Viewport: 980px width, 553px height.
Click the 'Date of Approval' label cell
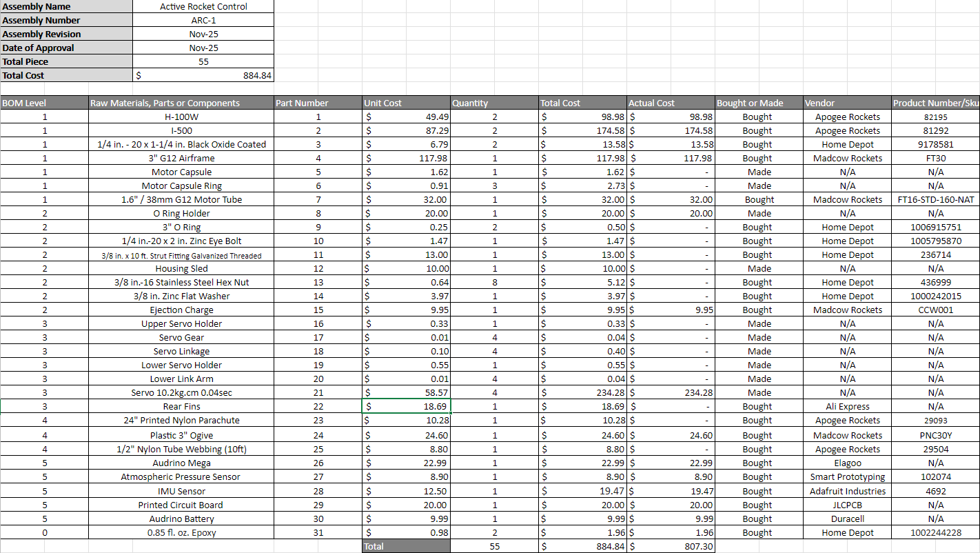[x=66, y=48]
